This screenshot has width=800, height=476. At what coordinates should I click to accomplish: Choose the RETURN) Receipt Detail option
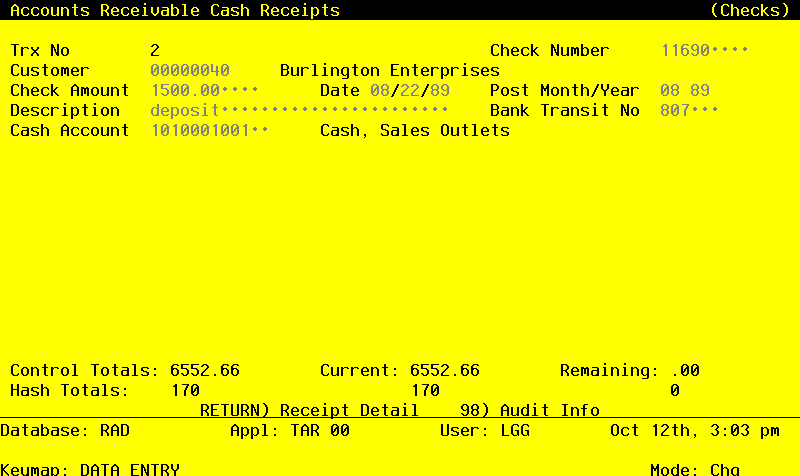click(309, 410)
